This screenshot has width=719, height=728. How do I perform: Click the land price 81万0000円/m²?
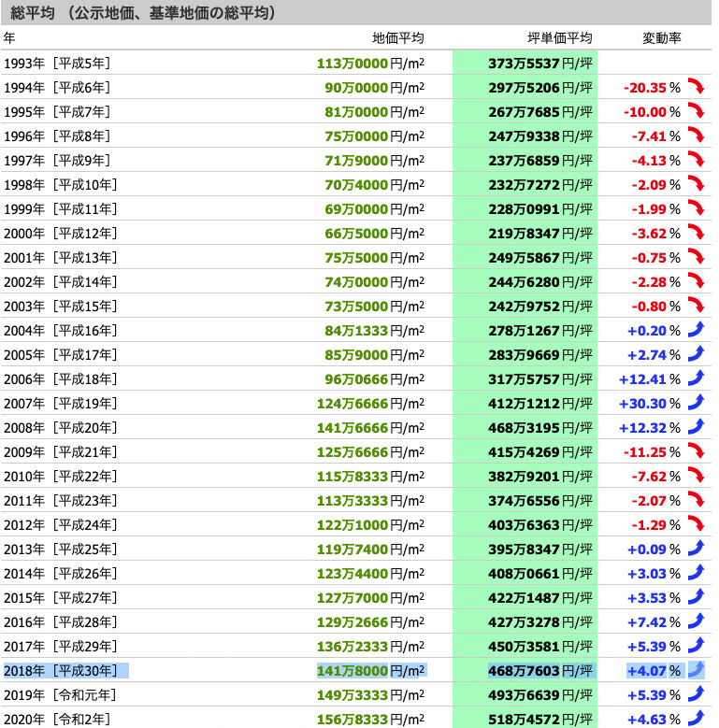(x=374, y=112)
